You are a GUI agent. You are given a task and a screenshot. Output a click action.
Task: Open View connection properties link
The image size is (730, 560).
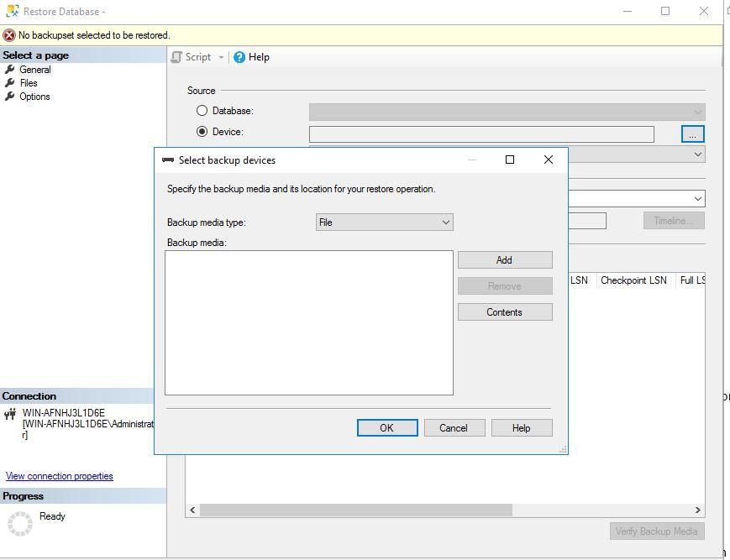click(60, 476)
